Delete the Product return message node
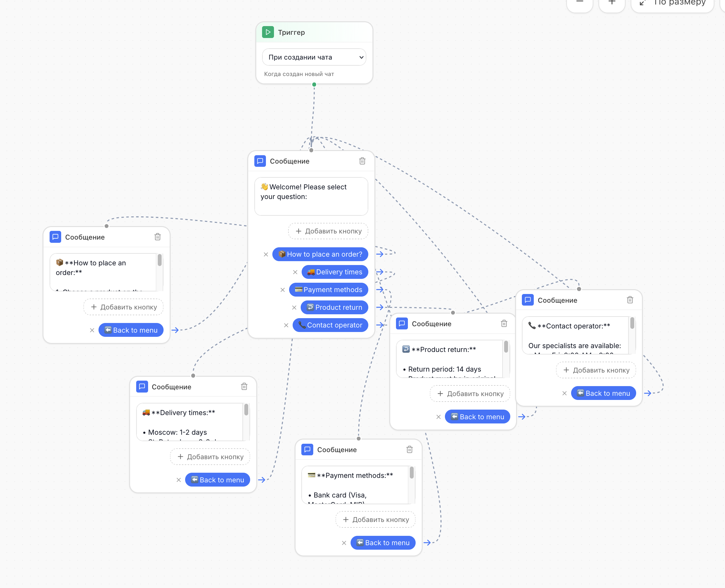The height and width of the screenshot is (588, 725). pyautogui.click(x=504, y=324)
